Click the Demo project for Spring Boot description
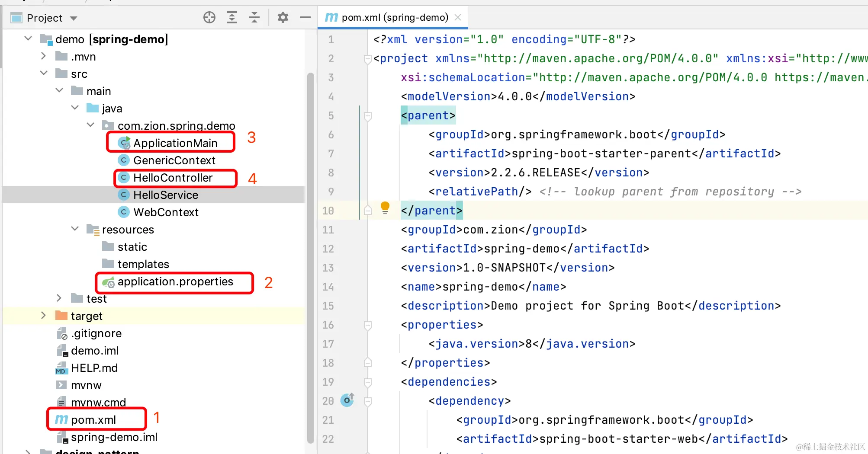 click(588, 306)
